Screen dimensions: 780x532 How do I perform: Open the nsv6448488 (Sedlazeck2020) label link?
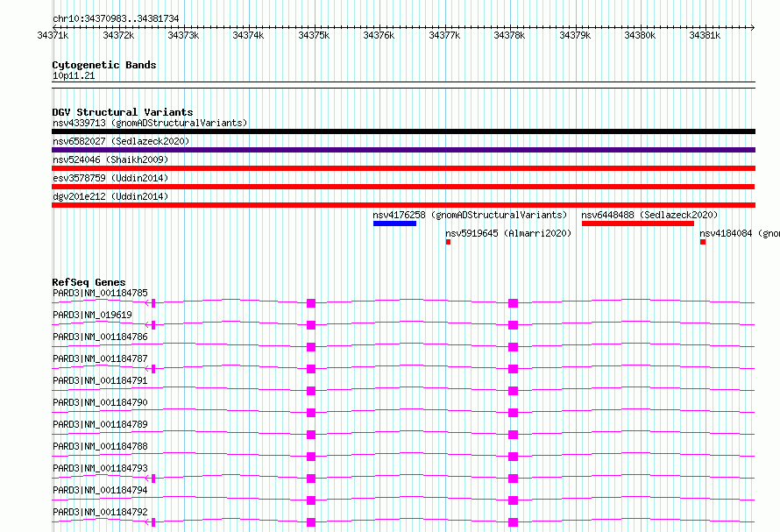click(649, 215)
